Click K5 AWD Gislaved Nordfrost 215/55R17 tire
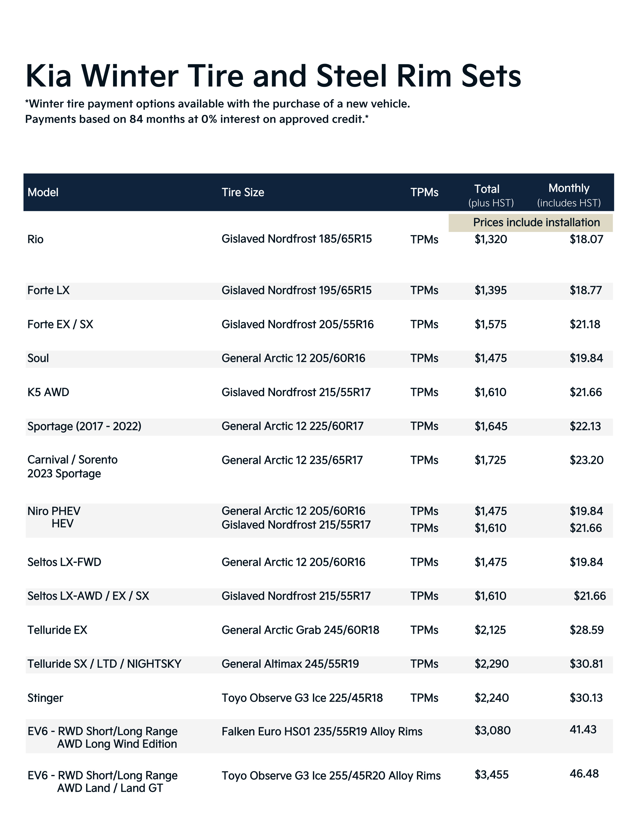644x833 pixels. coord(296,393)
